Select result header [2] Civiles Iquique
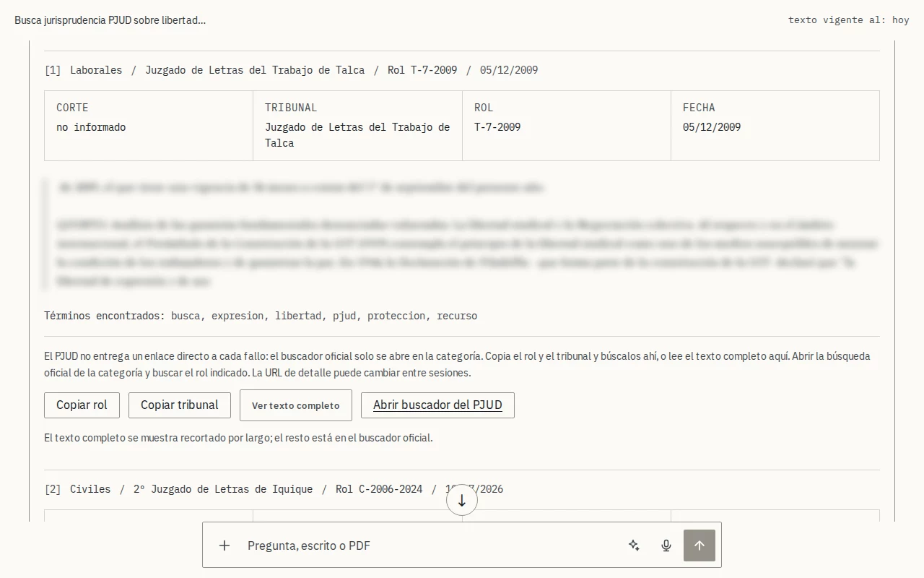 [x=274, y=489]
